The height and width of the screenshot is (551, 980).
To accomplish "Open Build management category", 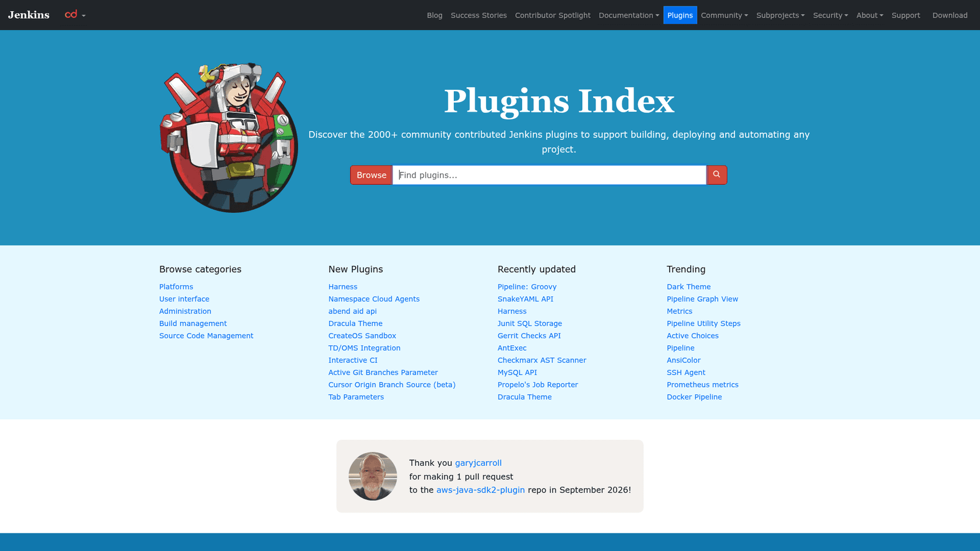I will coord(193,324).
